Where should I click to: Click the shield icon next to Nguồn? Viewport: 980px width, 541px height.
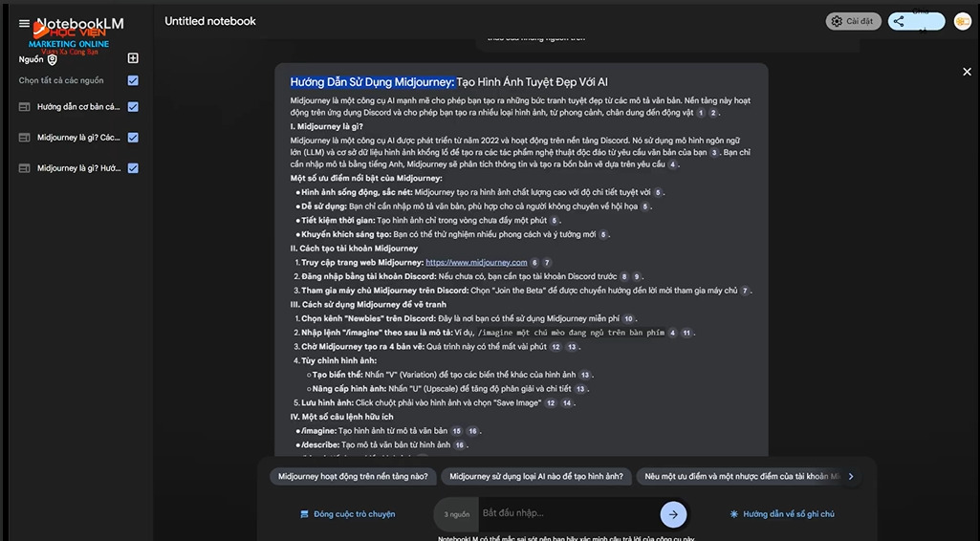pyautogui.click(x=53, y=60)
